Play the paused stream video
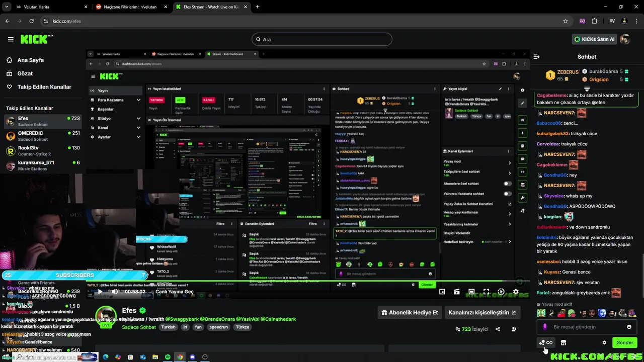This screenshot has height=362, width=644. pos(100,292)
